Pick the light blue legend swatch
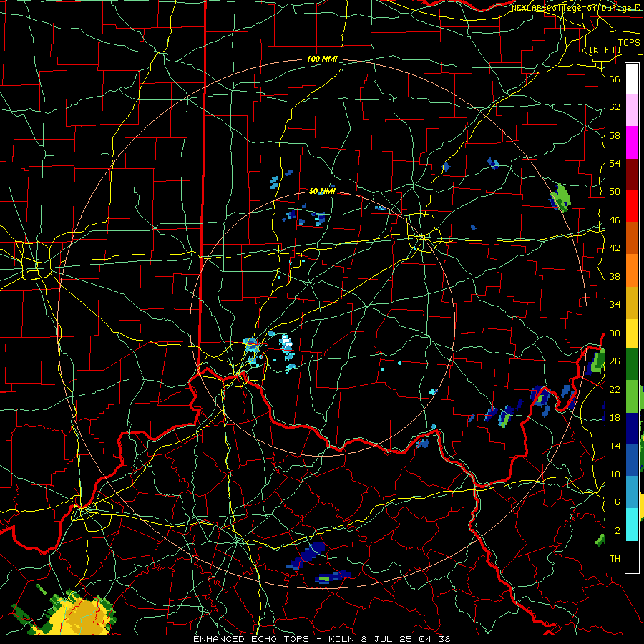Screen dimensions: 644x644 coord(632,492)
